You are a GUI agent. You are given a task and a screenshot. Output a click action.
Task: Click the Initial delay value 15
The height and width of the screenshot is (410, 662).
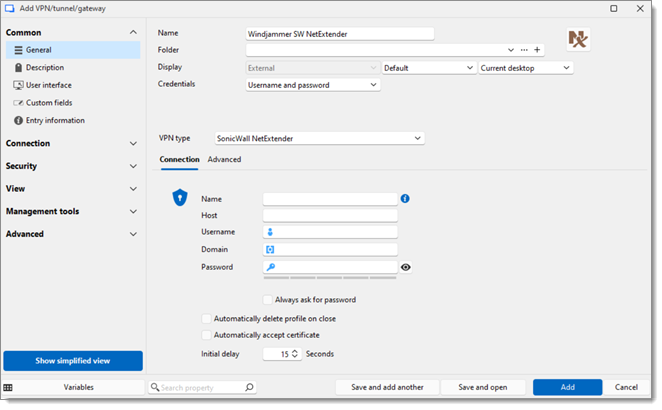285,354
